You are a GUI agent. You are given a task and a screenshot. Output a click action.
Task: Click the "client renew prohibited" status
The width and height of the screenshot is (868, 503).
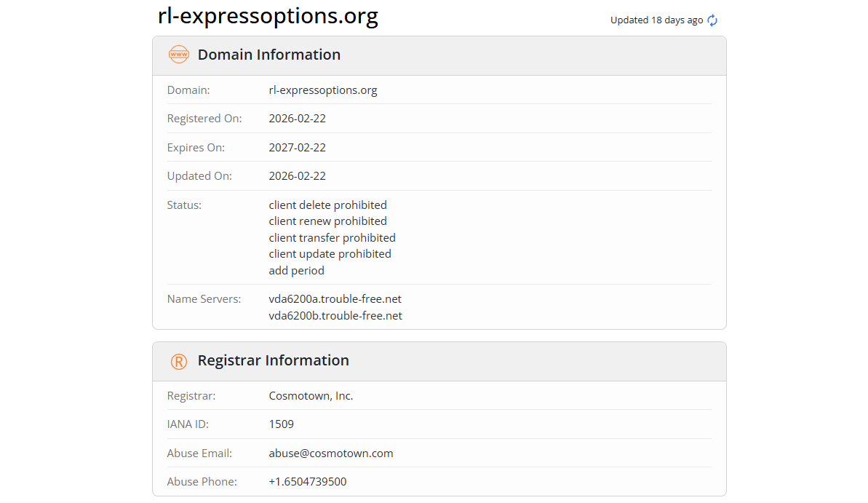click(x=327, y=221)
